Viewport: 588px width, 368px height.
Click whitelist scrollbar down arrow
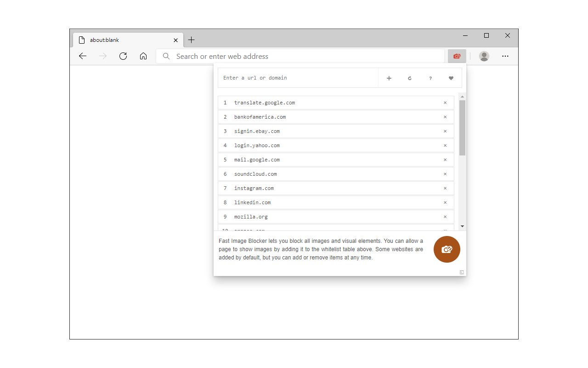pos(463,226)
